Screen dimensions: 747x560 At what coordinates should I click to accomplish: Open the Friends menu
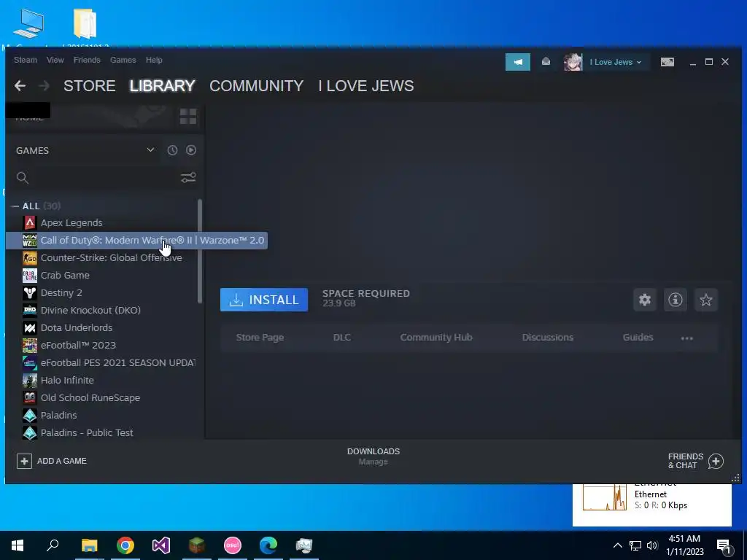tap(87, 60)
